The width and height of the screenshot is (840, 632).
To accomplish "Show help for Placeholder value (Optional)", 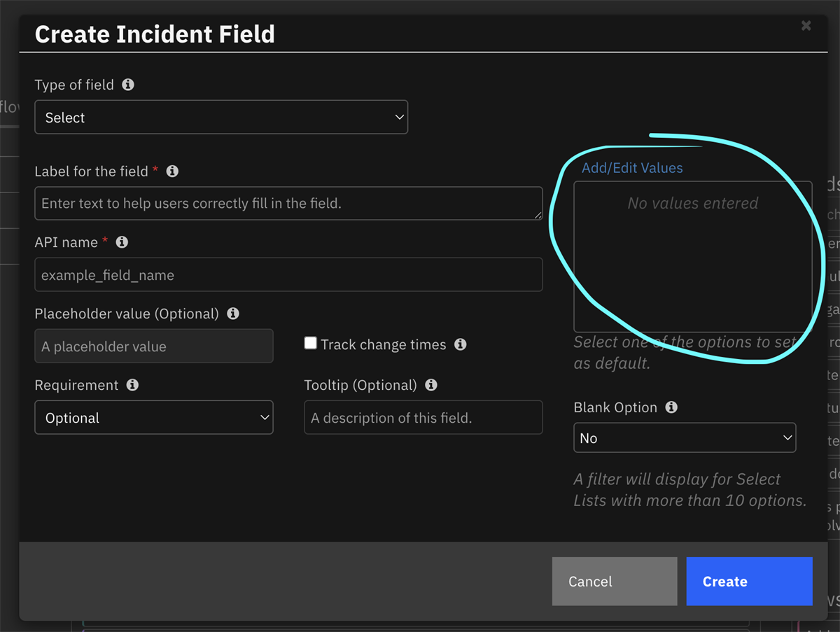I will coord(233,314).
